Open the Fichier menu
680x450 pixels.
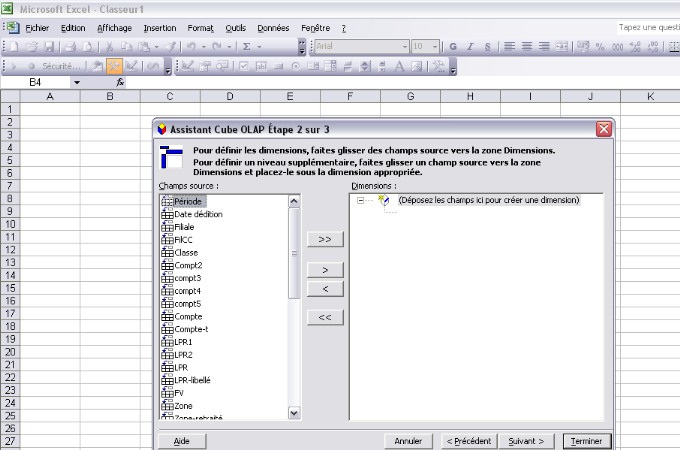coord(37,28)
